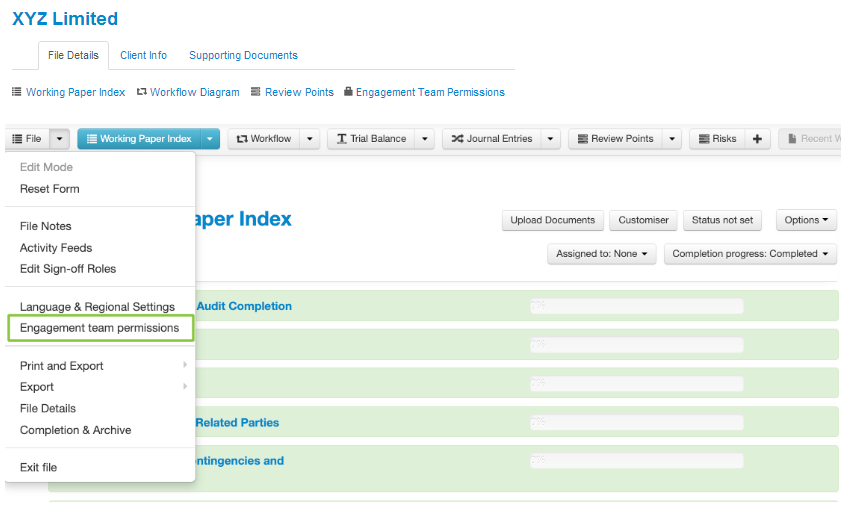Click the Trial Balance toolbar button

(x=371, y=139)
